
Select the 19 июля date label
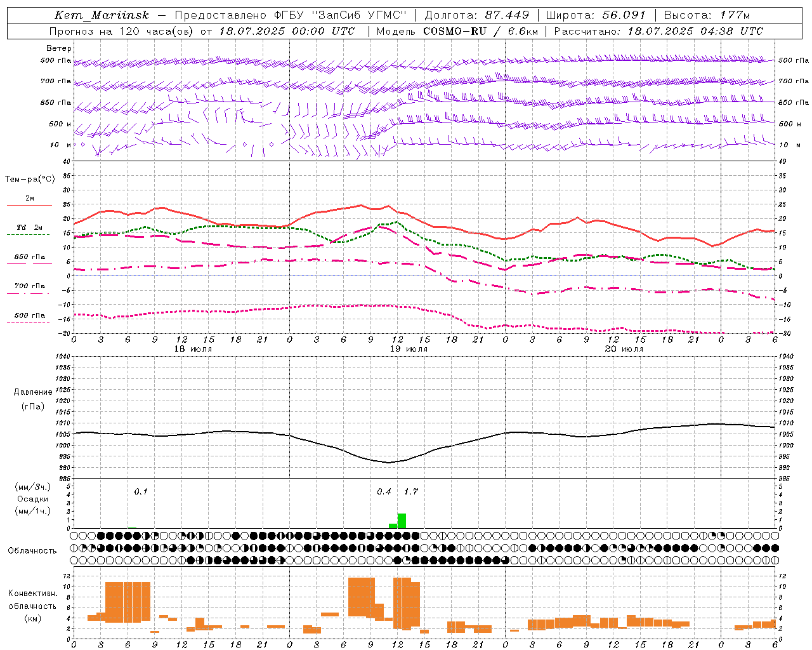pos(409,349)
